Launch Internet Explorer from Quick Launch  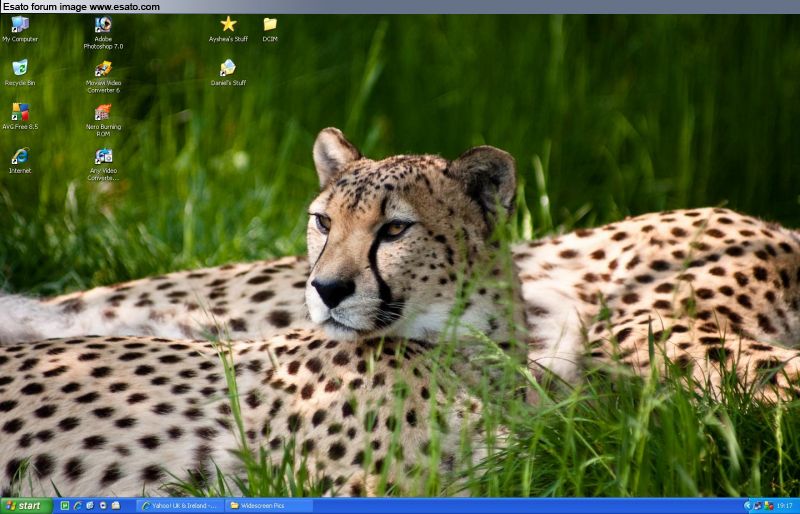pos(78,505)
